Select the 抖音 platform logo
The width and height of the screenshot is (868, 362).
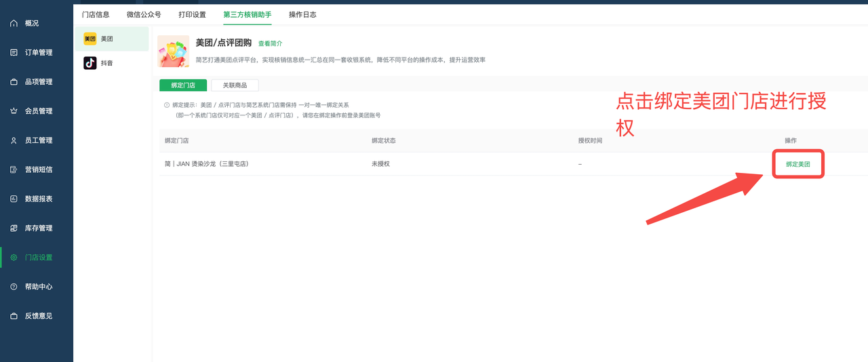point(90,63)
